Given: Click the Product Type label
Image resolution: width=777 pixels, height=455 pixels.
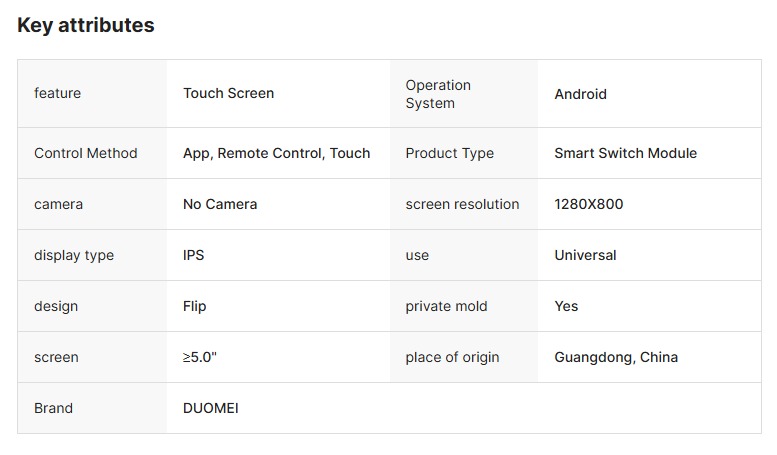Looking at the screenshot, I should pos(449,153).
